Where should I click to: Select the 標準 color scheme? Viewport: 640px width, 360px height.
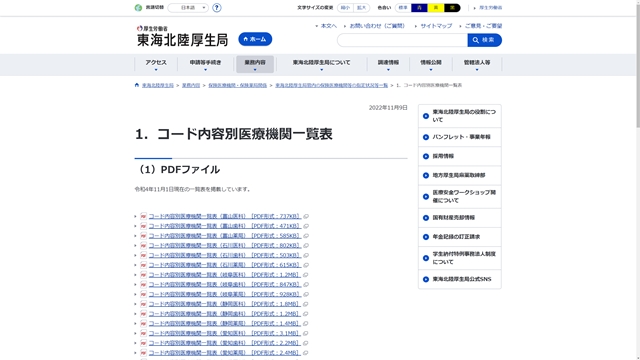403,8
